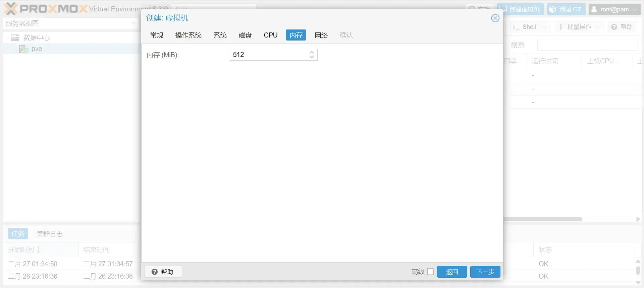The height and width of the screenshot is (288, 644).
Task: Click the Shell terminal icon
Action: point(516,27)
